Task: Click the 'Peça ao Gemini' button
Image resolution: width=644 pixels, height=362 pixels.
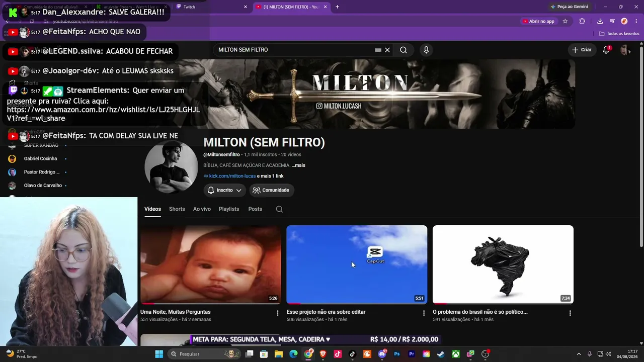Action: 569,7
